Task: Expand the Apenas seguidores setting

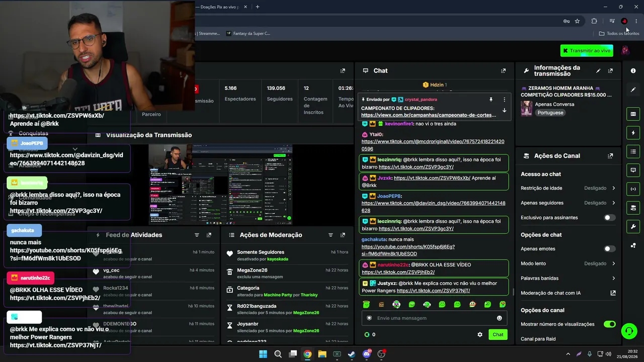Action: [x=568, y=203]
